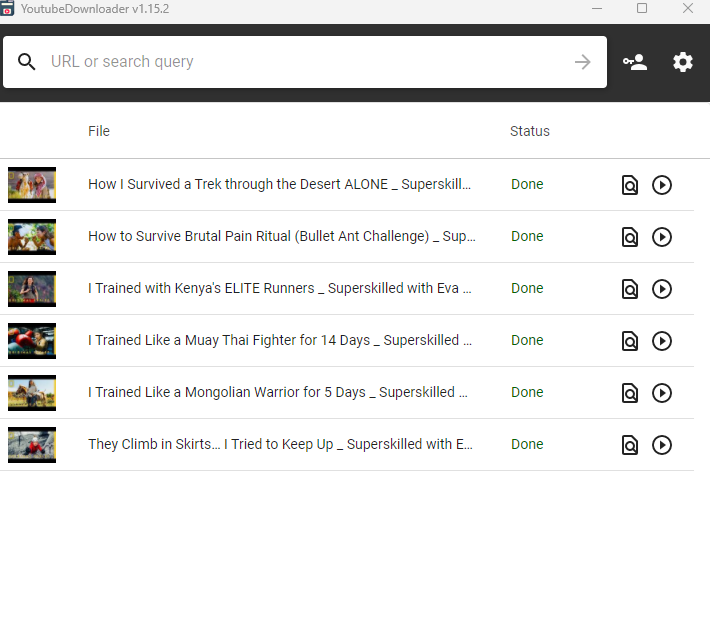
Task: Focus the URL or search query field
Action: tap(305, 62)
